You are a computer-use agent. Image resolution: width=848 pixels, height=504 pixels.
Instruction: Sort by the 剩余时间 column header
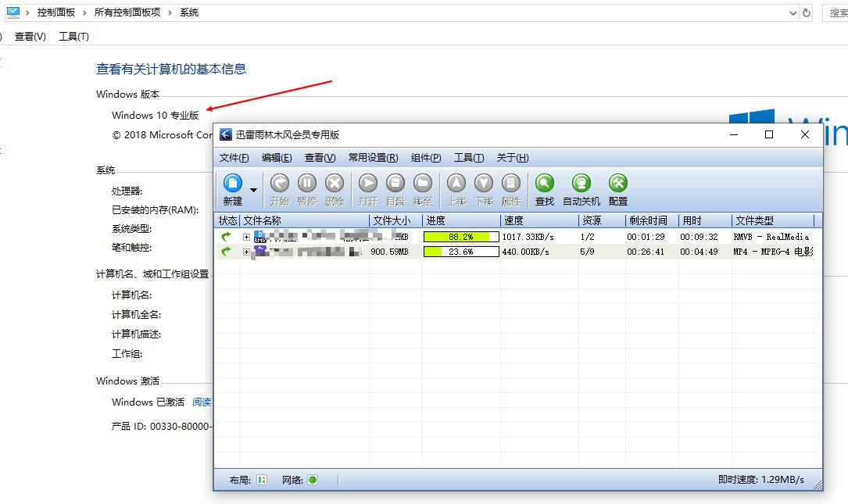pyautogui.click(x=652, y=220)
